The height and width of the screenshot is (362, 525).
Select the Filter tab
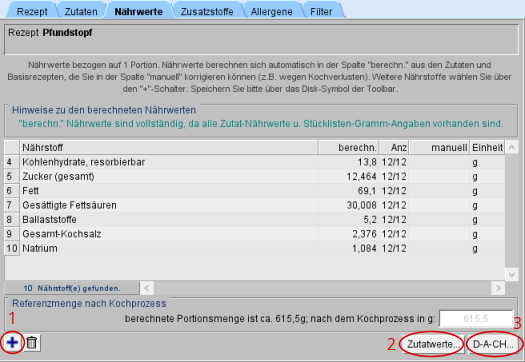pos(321,11)
